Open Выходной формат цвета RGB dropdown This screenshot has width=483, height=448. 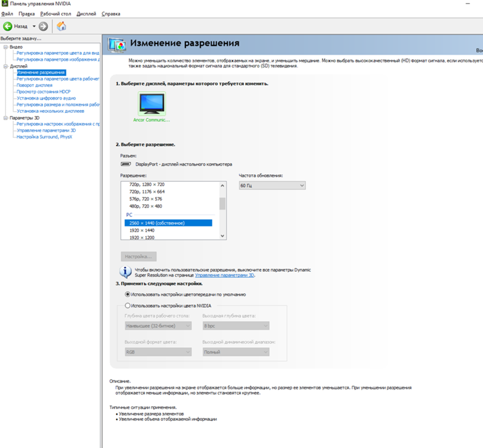[158, 352]
